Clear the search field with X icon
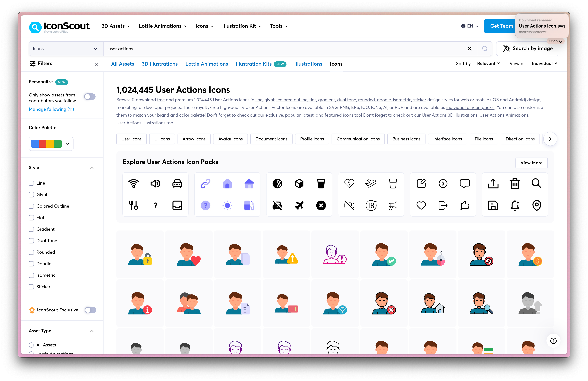This screenshot has width=588, height=381. 469,49
